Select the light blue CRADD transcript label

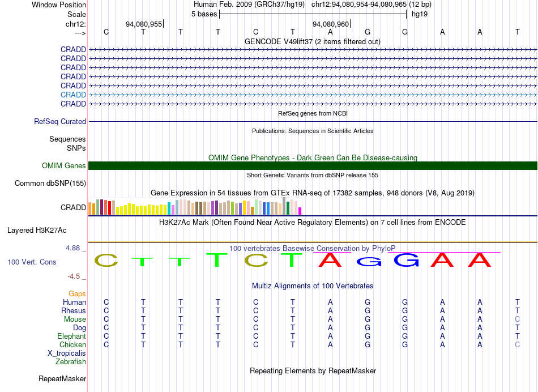(x=73, y=95)
